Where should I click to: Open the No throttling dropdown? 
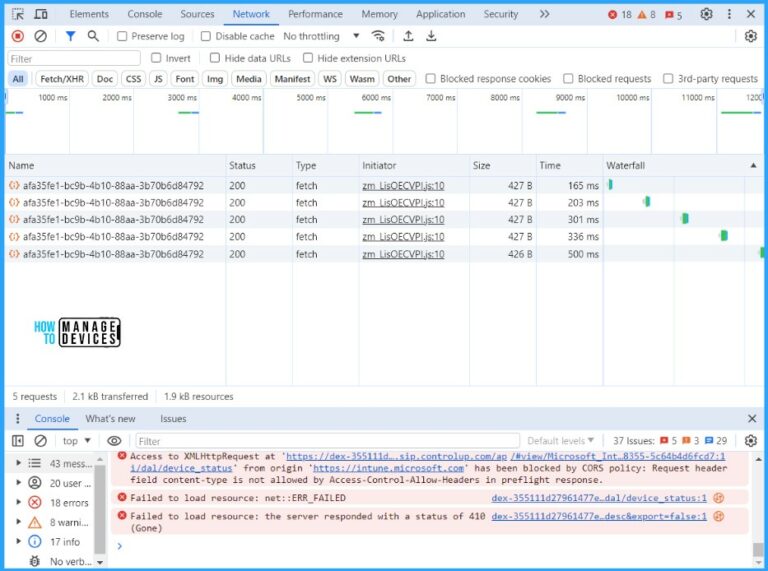point(321,36)
